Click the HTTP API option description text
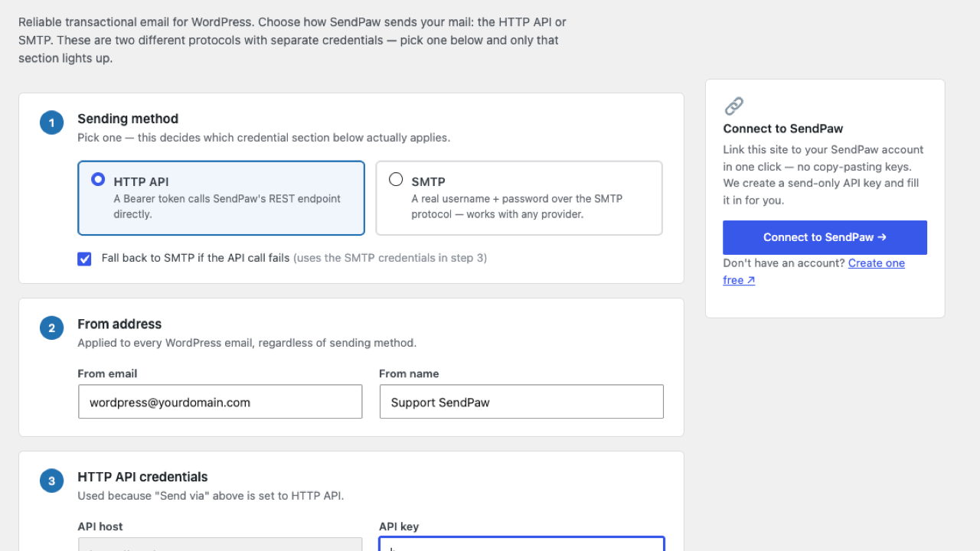Image resolution: width=980 pixels, height=551 pixels. coord(227,207)
